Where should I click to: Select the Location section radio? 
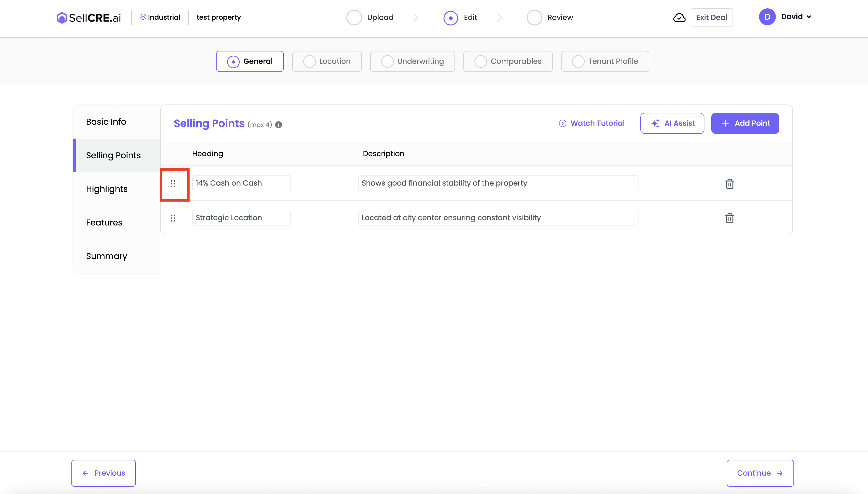(309, 61)
